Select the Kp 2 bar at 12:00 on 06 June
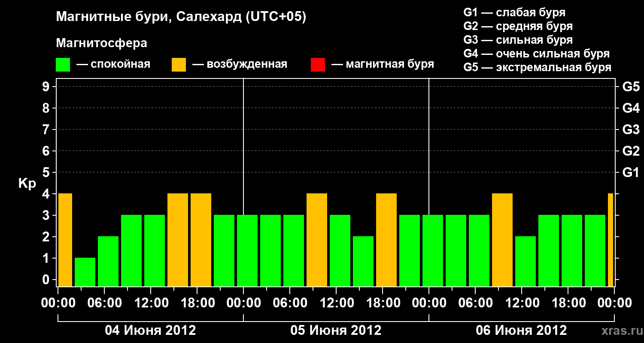This screenshot has width=644, height=343. click(x=526, y=262)
